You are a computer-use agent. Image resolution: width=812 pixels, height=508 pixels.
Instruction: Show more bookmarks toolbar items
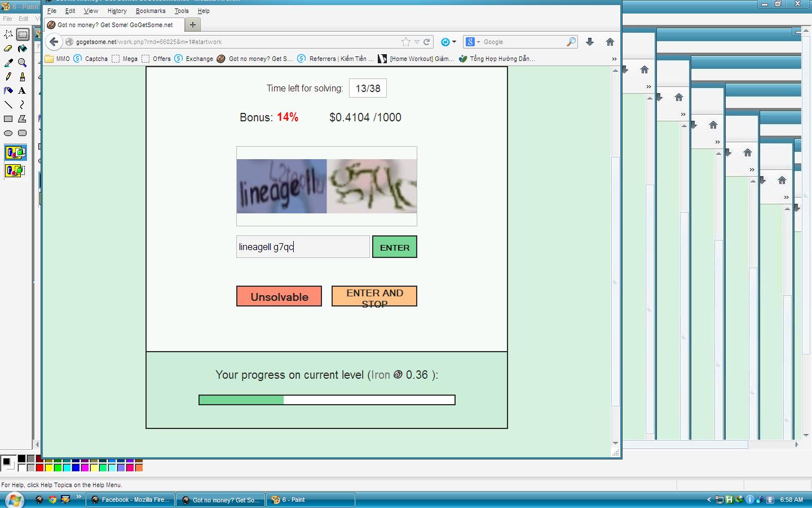click(614, 59)
